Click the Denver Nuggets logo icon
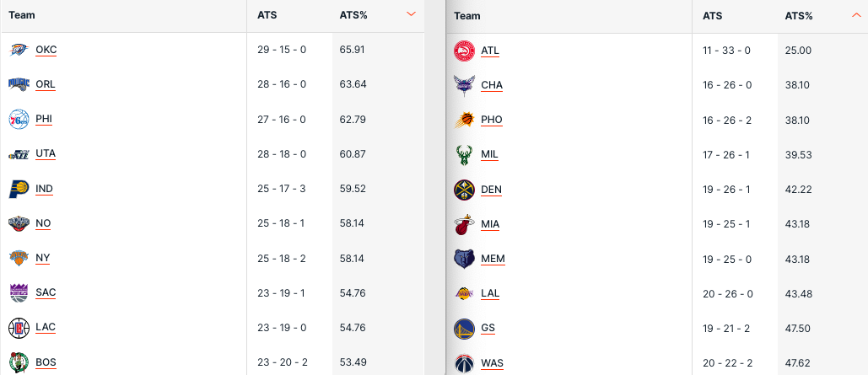This screenshot has height=375, width=868. (x=464, y=190)
